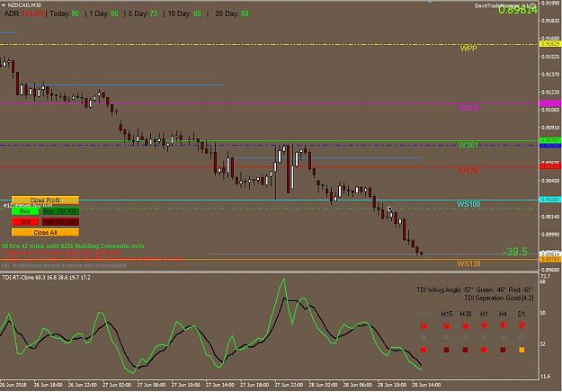Click the cyan WS100 price tag on axis
The height and width of the screenshot is (392, 562).
550,200
